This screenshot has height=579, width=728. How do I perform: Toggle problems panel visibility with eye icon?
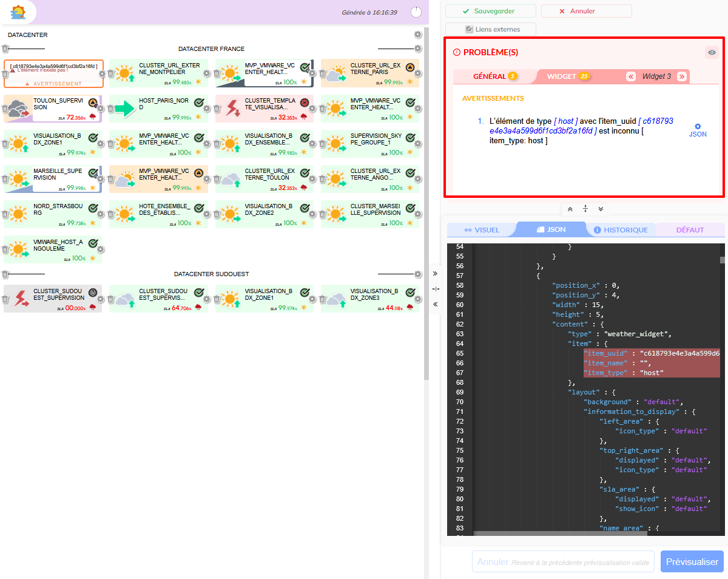click(x=712, y=53)
